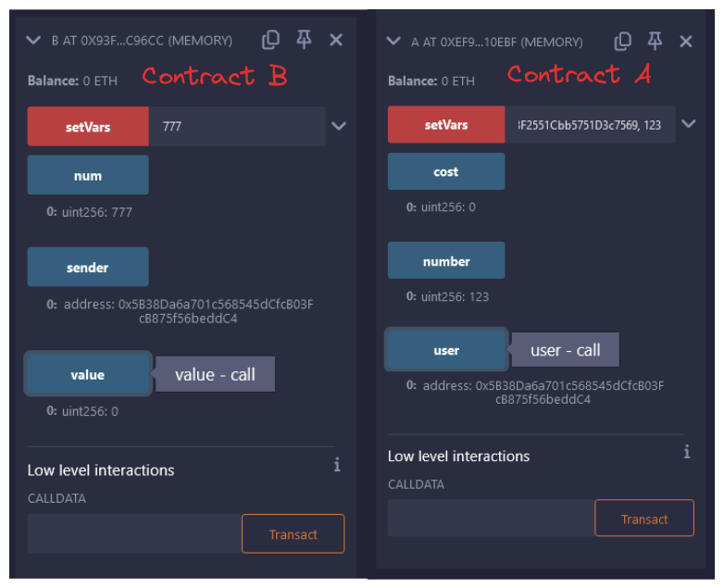Remove Contract B instance with X icon
Screen dimensions: 724x588
[x=336, y=40]
